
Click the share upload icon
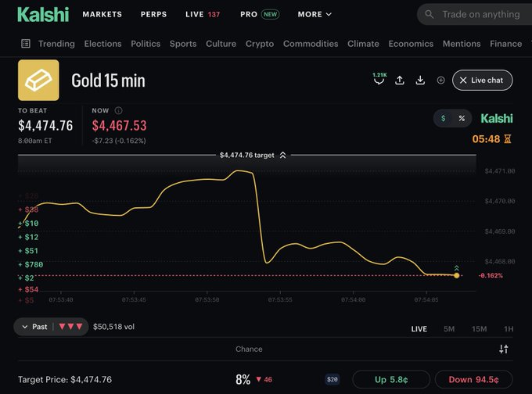coord(400,81)
